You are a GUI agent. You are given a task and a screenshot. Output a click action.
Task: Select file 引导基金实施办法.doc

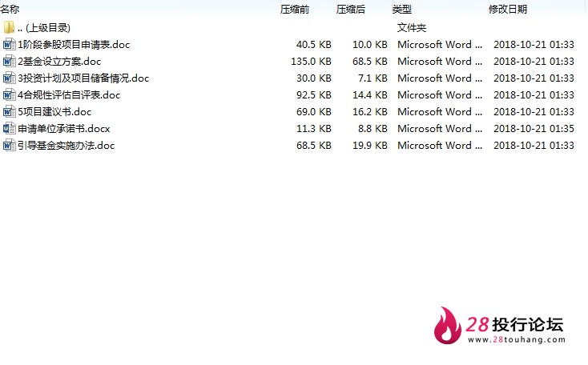point(66,146)
